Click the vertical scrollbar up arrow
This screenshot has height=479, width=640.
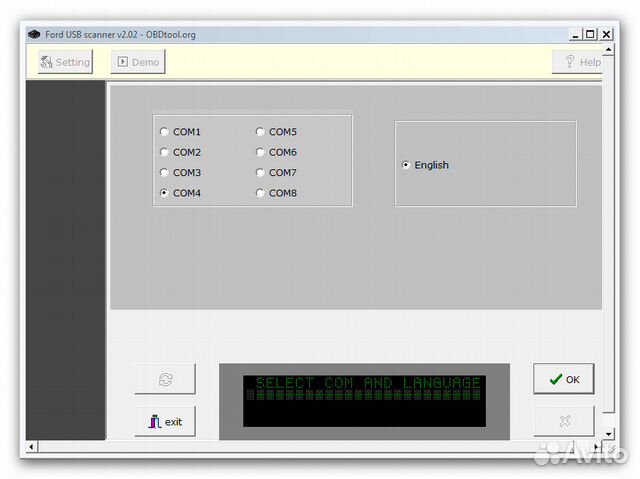[x=608, y=50]
